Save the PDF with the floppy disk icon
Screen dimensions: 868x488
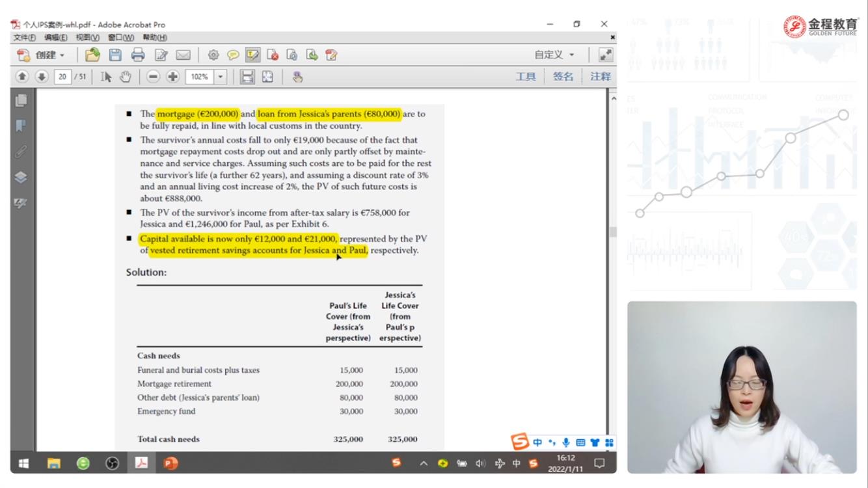click(115, 55)
